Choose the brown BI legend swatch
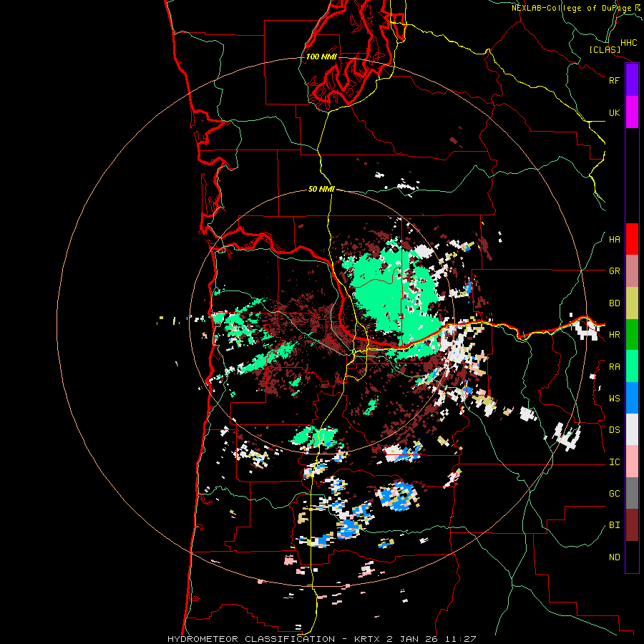 [632, 525]
